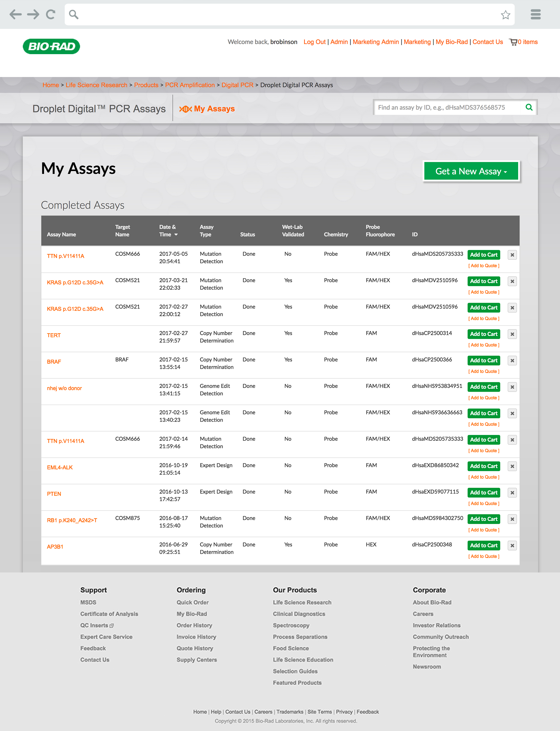Viewport: 560px width, 731px height.
Task: Add BRAF assay to cart
Action: click(x=484, y=361)
